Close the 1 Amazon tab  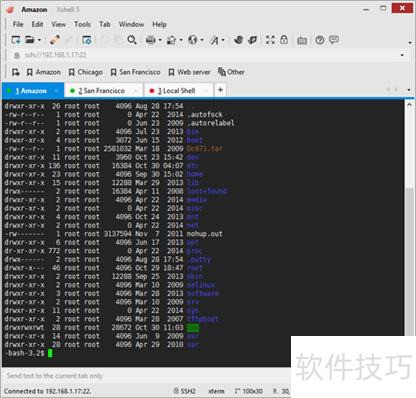tap(56, 91)
